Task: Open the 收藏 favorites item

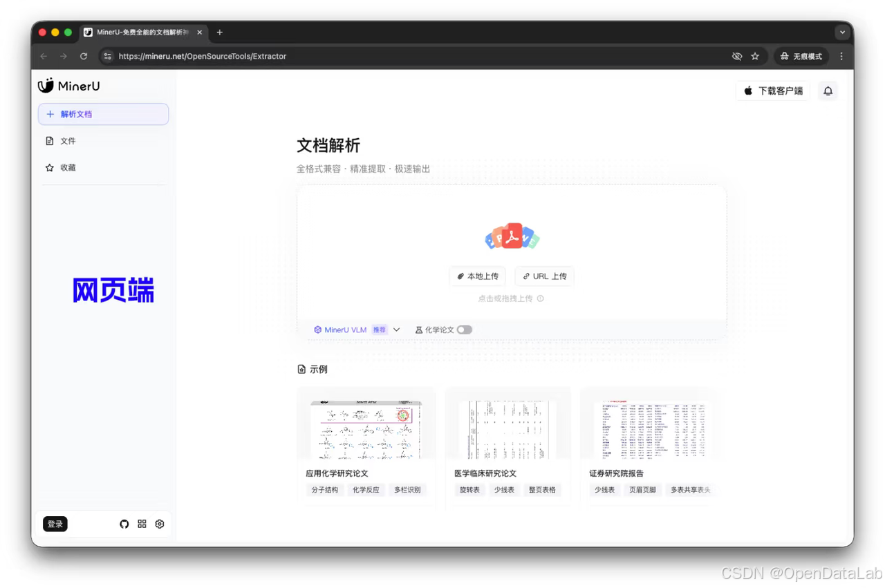Action: pyautogui.click(x=103, y=168)
